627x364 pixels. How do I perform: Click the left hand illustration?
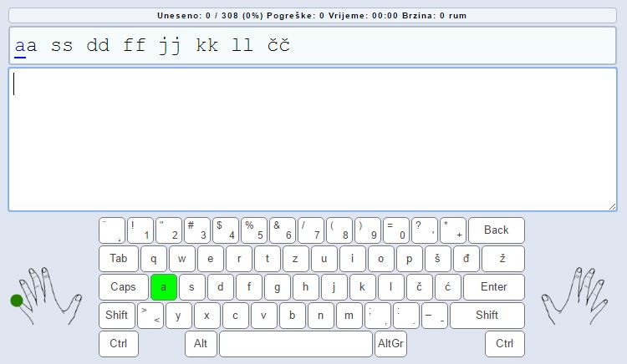point(50,296)
